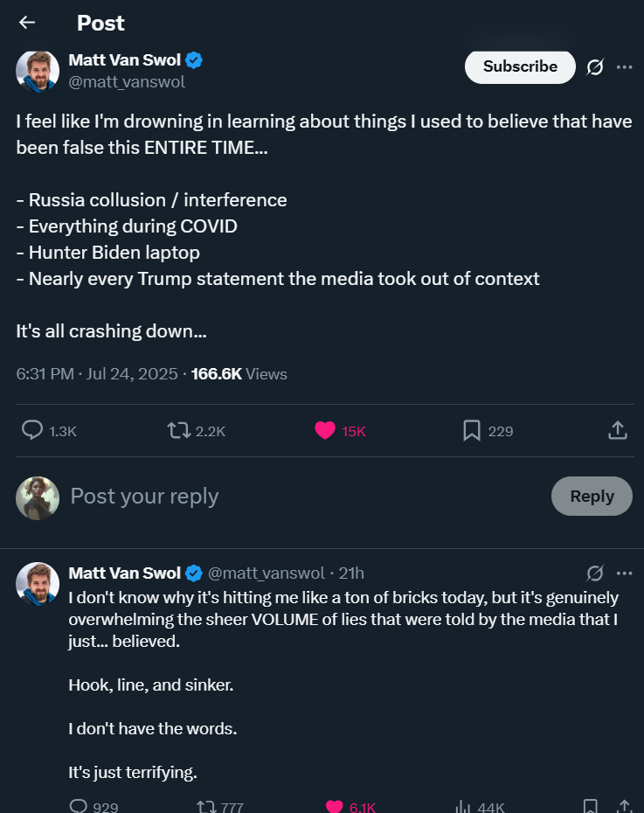Subscribe to Matt Van Swol

(x=520, y=66)
